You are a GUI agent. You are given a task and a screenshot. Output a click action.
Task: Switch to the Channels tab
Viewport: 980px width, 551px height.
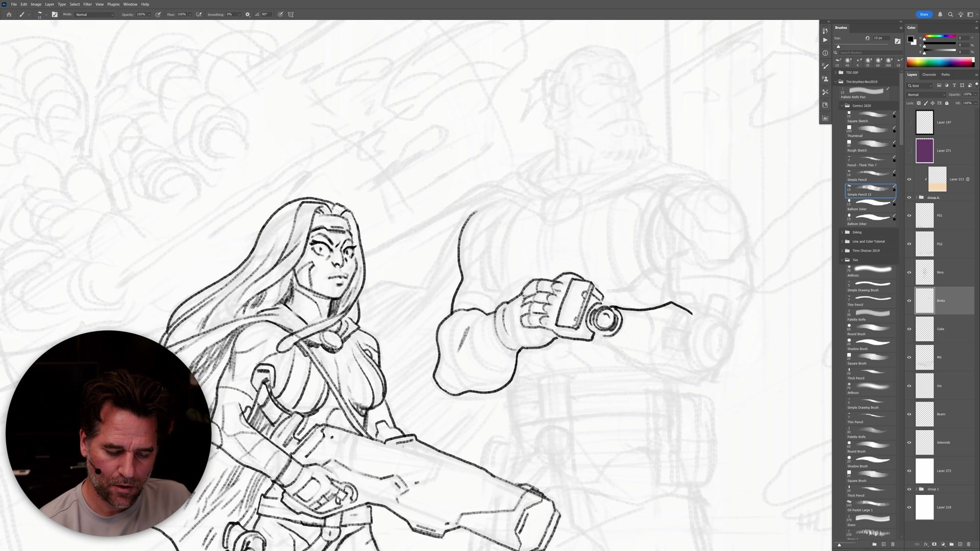pyautogui.click(x=929, y=74)
